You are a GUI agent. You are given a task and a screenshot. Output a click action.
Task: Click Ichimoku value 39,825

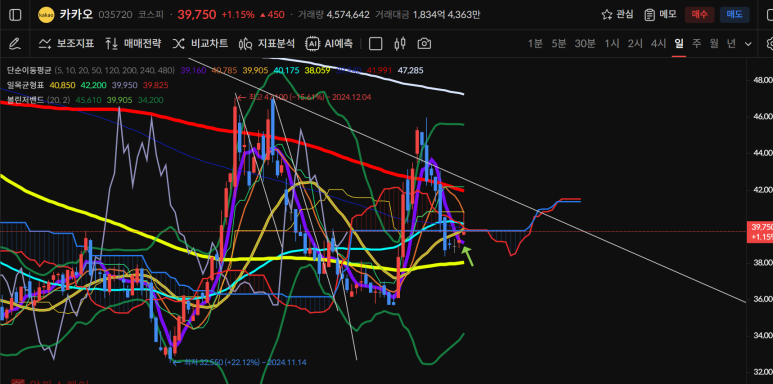click(x=155, y=85)
